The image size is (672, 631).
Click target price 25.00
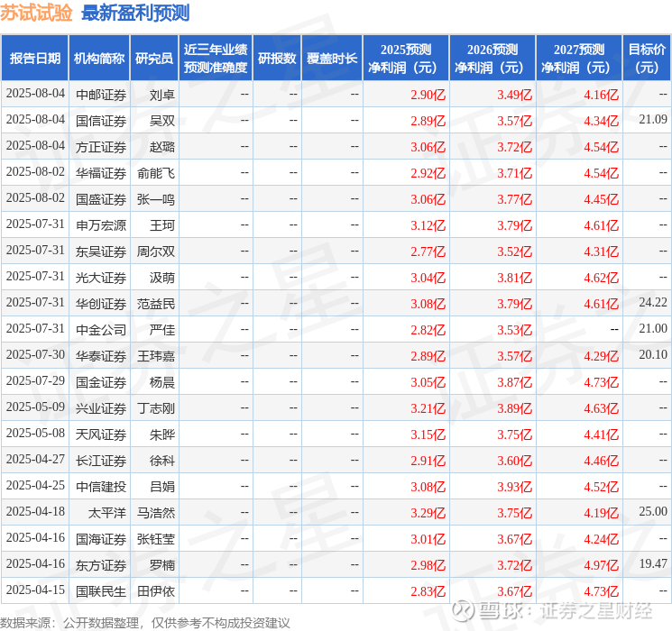click(x=653, y=511)
